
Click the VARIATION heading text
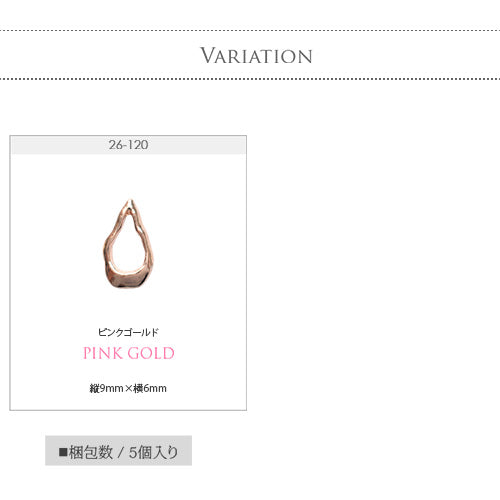[256, 56]
